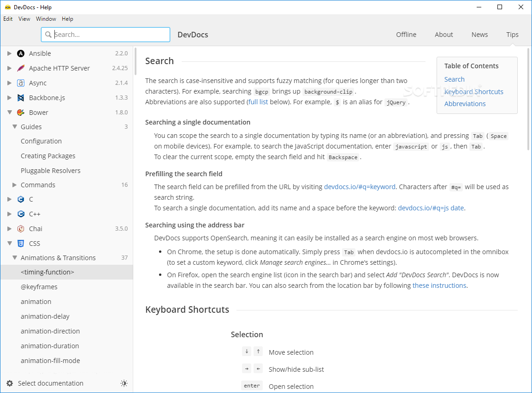
Task: Open the 'these instructions' Firefox link
Action: point(439,286)
